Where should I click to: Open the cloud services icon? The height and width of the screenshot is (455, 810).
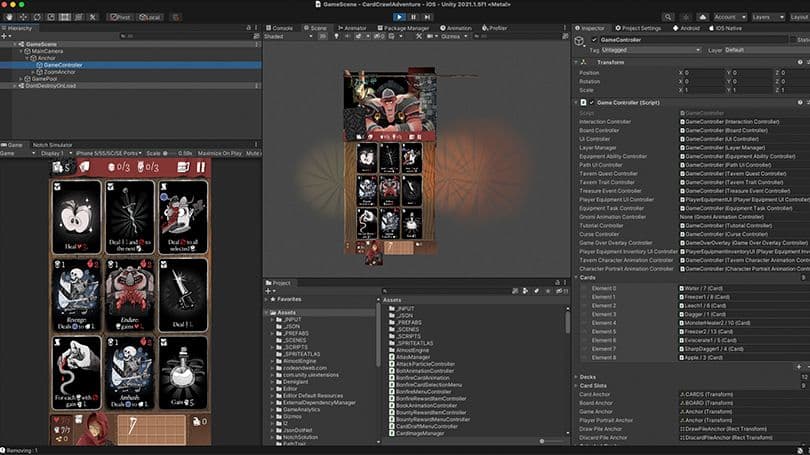(702, 17)
